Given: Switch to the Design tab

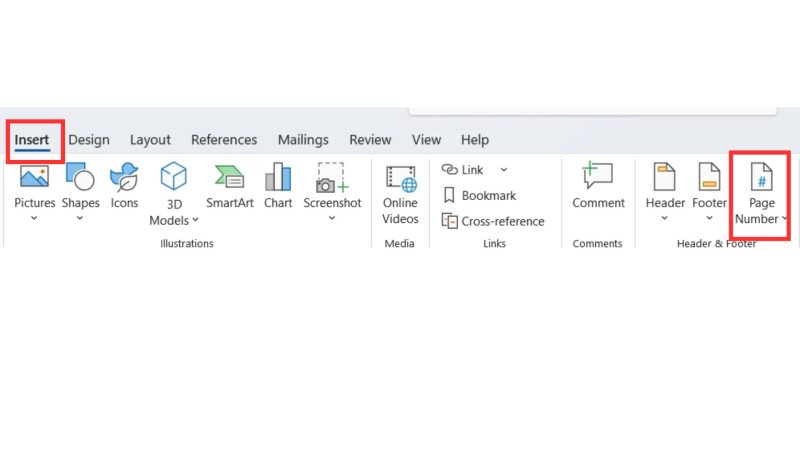Looking at the screenshot, I should [x=89, y=140].
